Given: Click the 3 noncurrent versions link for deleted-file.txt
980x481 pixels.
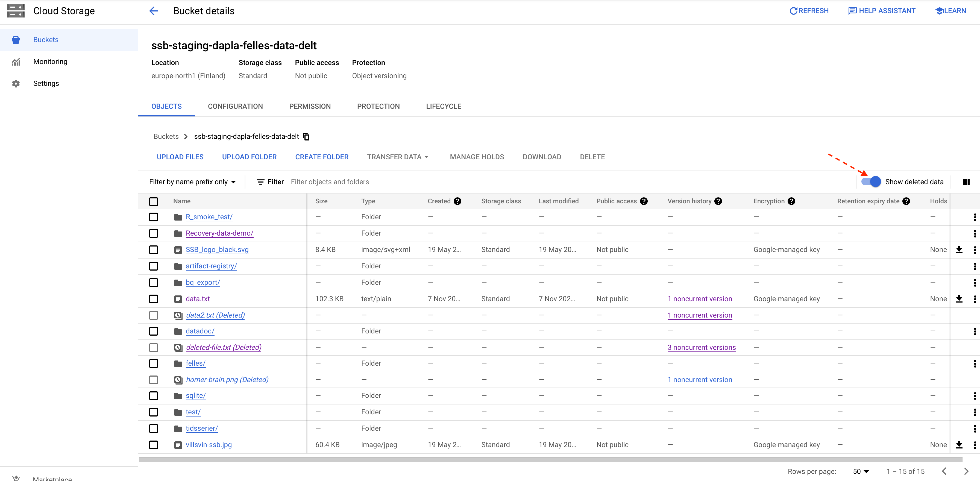Looking at the screenshot, I should coord(701,347).
